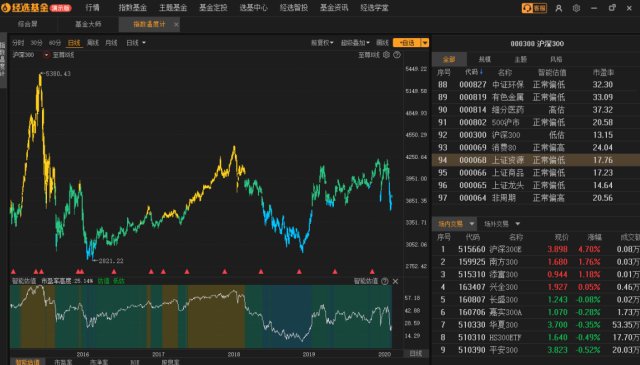Select the 市盈率 bottom indicator tab
640x365 pixels.
pos(63,362)
